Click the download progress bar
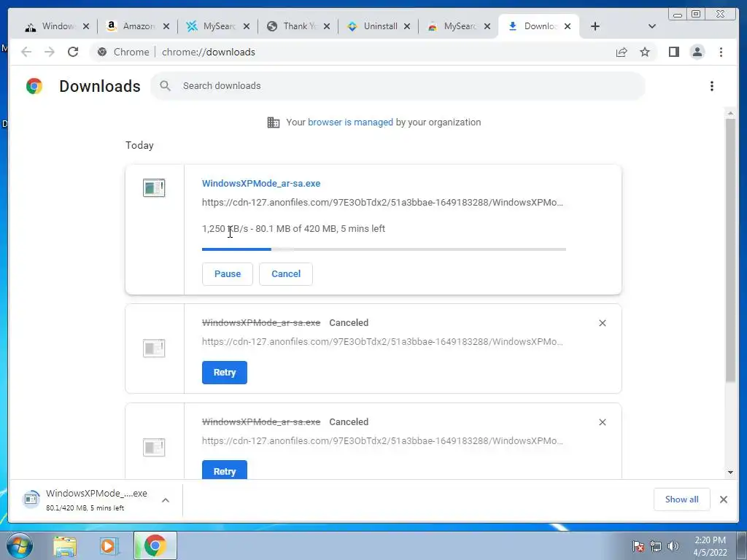The width and height of the screenshot is (747, 560). tap(384, 249)
